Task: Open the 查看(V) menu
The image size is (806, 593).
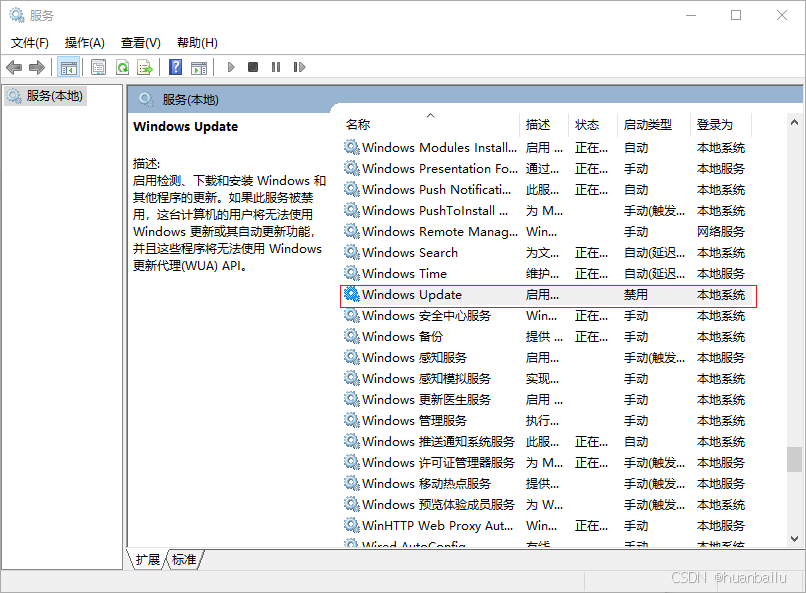Action: 141,43
